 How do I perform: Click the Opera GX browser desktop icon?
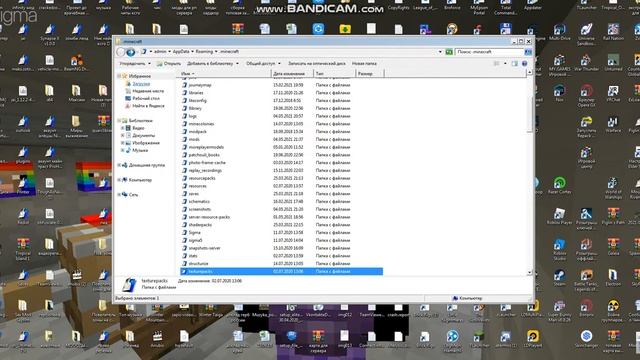click(587, 96)
